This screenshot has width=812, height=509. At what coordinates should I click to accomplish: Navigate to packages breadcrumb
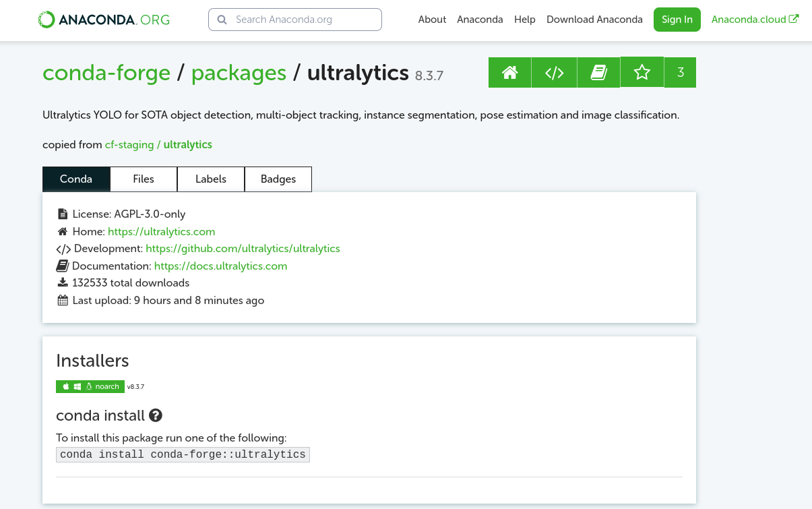tap(239, 73)
